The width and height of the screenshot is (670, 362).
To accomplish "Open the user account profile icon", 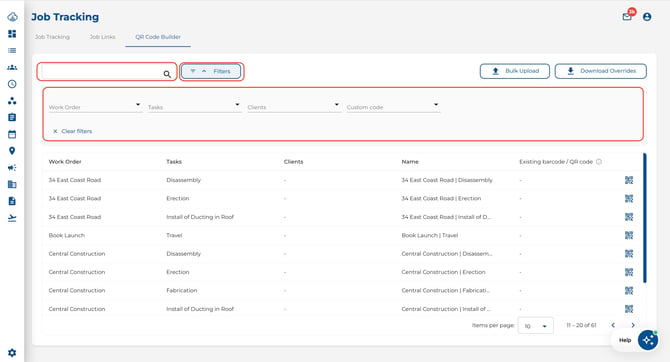I will tap(647, 17).
